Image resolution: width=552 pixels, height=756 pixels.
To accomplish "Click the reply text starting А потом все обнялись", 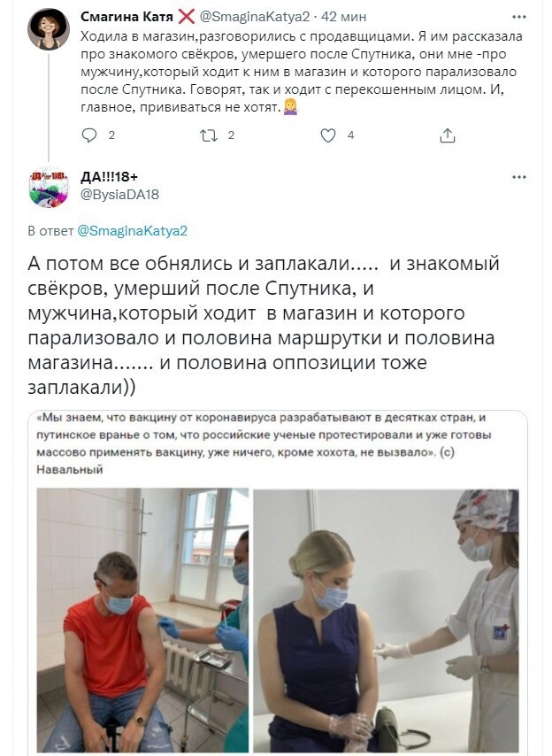I will pos(264,326).
